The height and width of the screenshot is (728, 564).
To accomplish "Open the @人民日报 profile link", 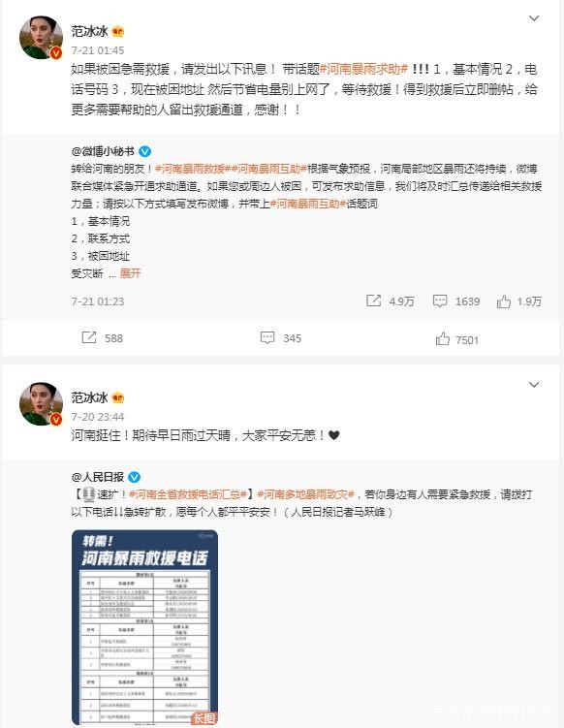I will point(98,477).
